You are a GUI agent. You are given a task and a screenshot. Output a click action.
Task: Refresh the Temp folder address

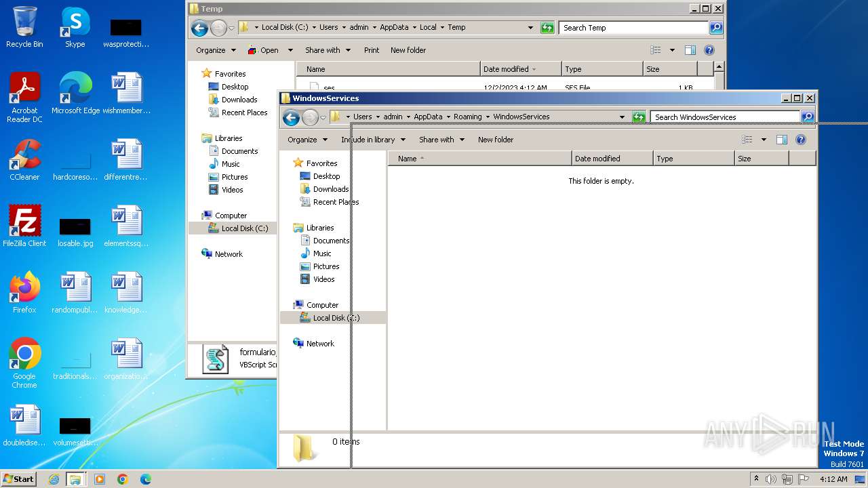547,28
